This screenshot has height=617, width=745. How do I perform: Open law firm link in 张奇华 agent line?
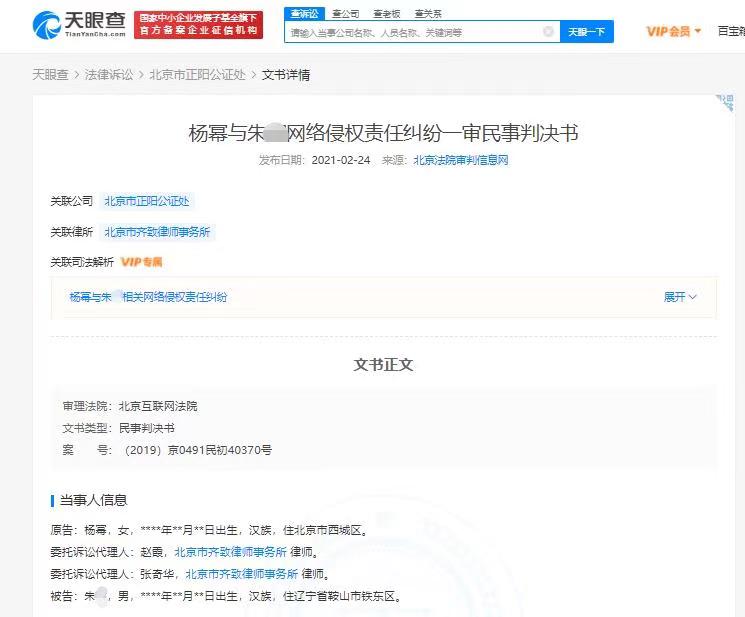241,574
